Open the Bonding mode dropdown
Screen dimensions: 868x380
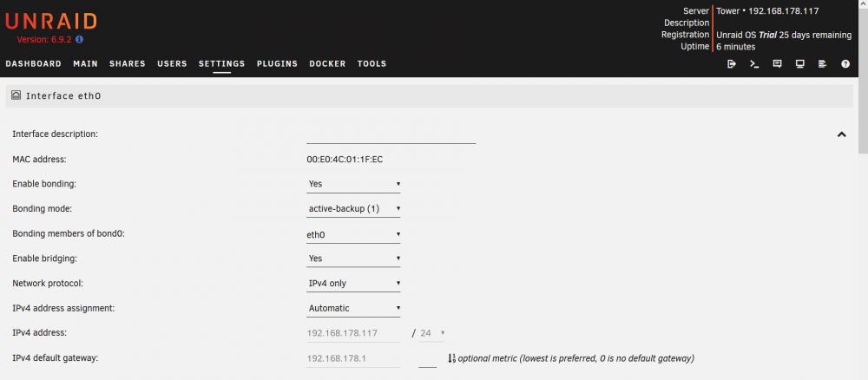coord(354,209)
